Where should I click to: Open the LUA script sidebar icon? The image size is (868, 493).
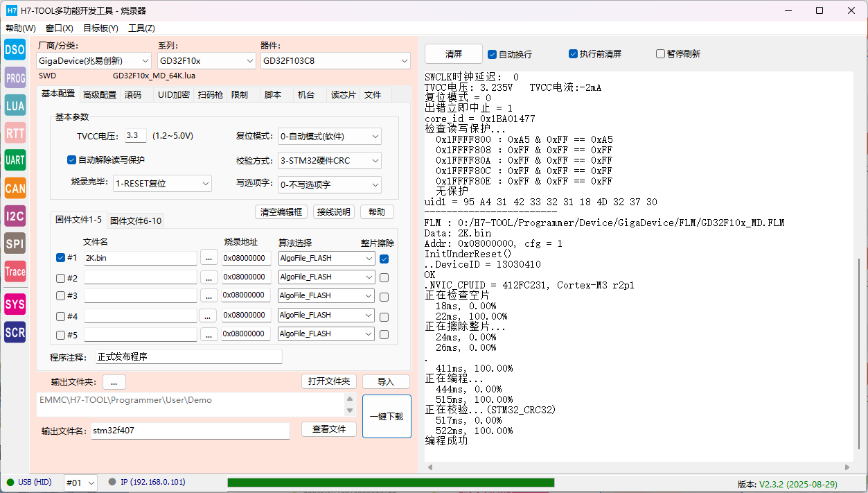[15, 105]
